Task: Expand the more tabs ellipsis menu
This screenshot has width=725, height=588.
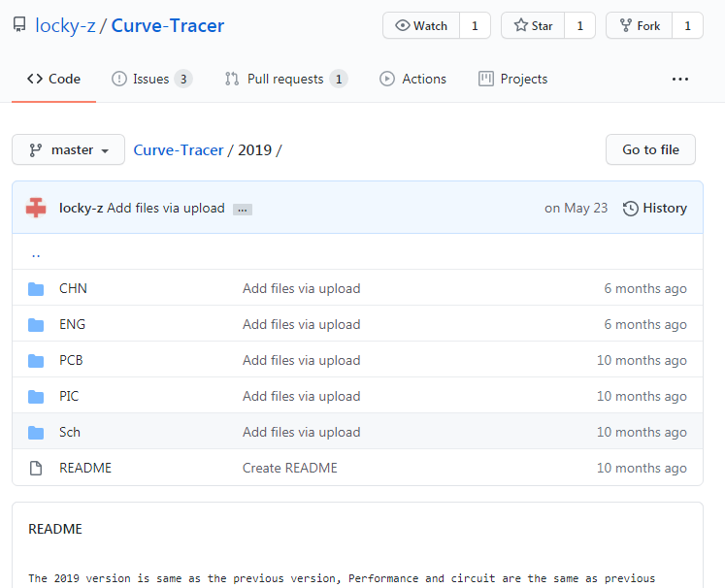Action: click(x=680, y=79)
